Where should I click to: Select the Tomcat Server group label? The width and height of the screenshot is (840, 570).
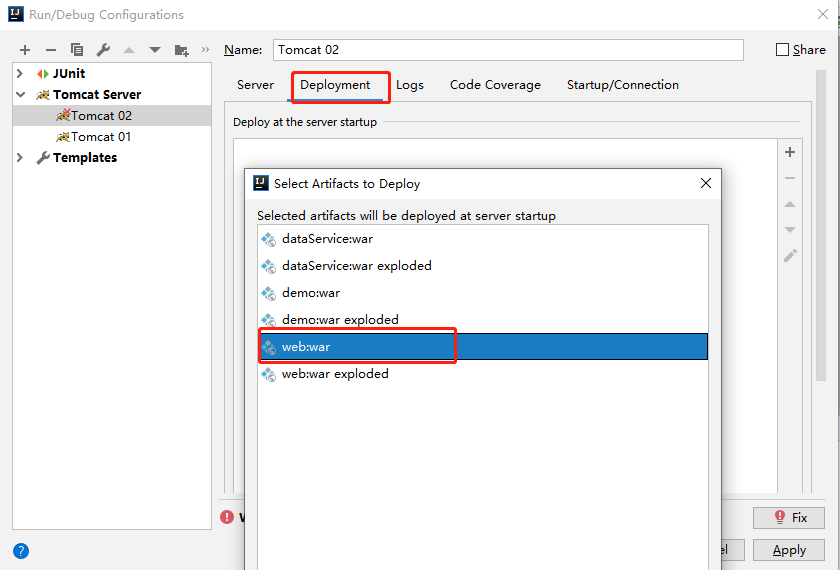pyautogui.click(x=97, y=95)
